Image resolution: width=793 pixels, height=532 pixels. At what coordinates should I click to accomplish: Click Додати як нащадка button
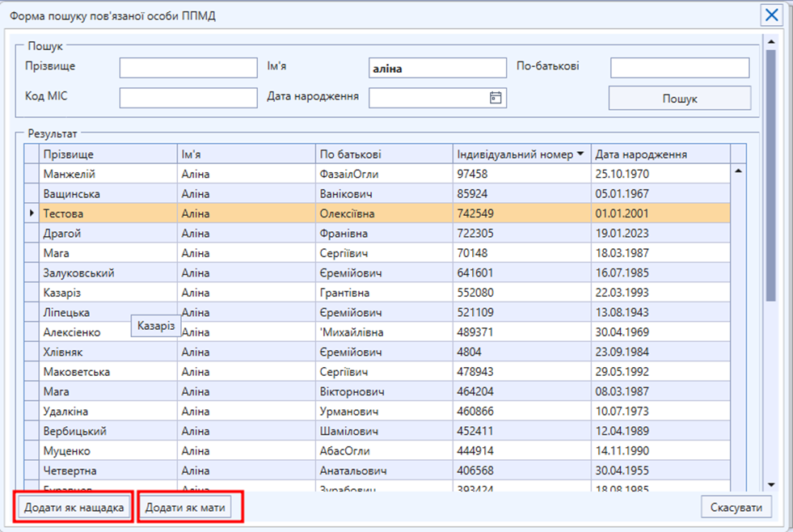click(74, 508)
